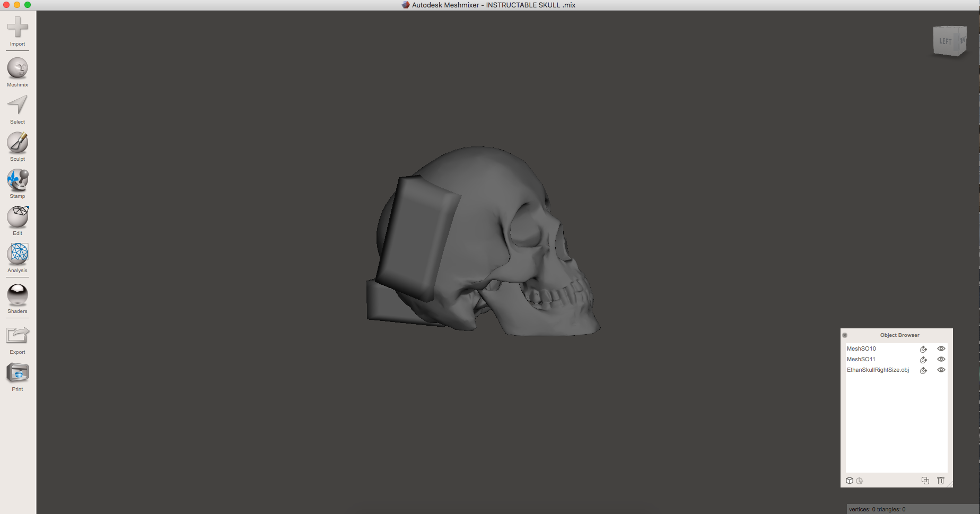Screen dimensions: 980x514
Task: Select MeshSO10 in Object Browser
Action: point(861,349)
